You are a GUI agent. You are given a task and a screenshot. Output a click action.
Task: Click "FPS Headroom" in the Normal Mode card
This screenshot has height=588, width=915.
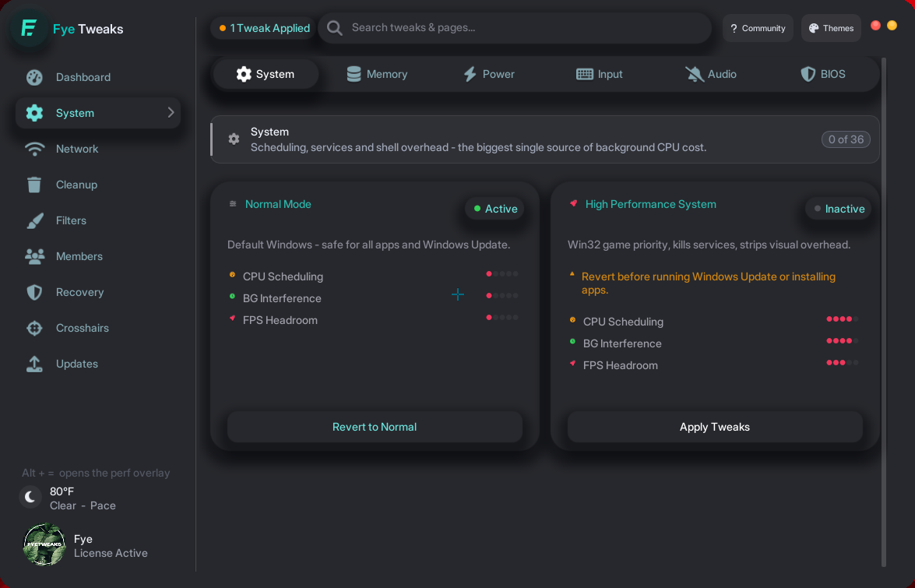pos(280,320)
